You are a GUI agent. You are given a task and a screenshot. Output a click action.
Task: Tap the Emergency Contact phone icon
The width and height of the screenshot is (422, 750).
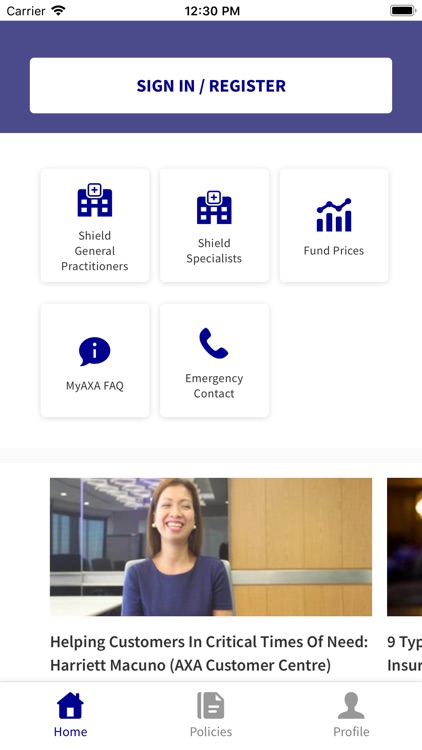(213, 343)
